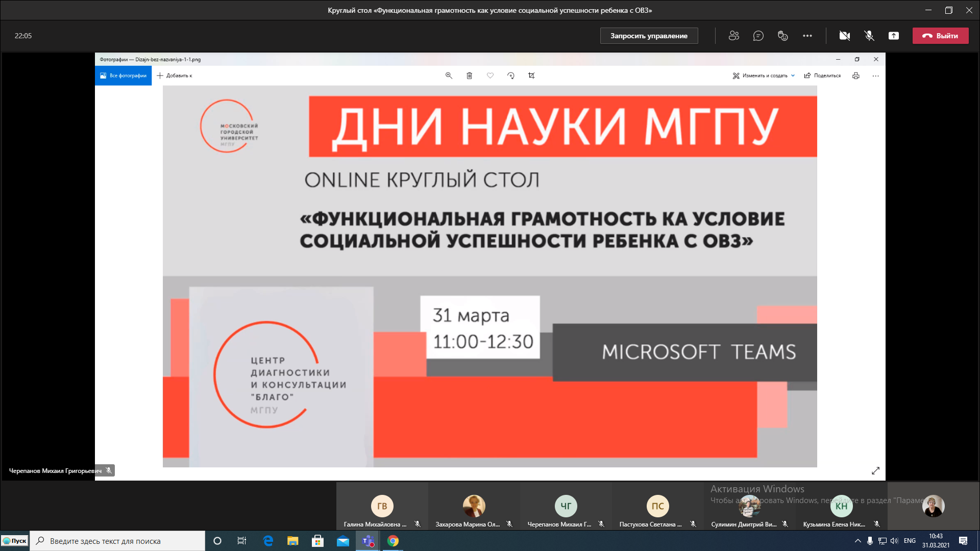
Task: Select the crop tool in Photos
Action: click(x=531, y=76)
